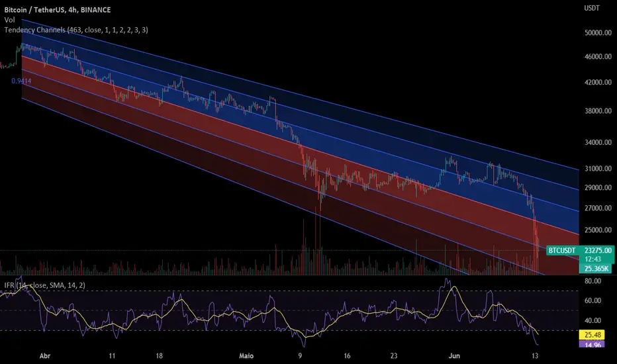The width and height of the screenshot is (617, 364).
Task: Click the 29000.00 price axis label
Action: pyautogui.click(x=598, y=188)
